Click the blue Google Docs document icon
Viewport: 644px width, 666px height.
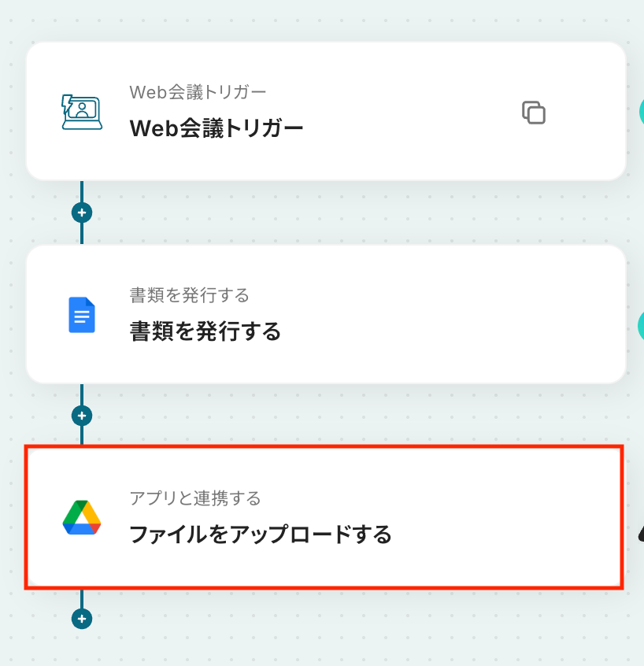[82, 315]
